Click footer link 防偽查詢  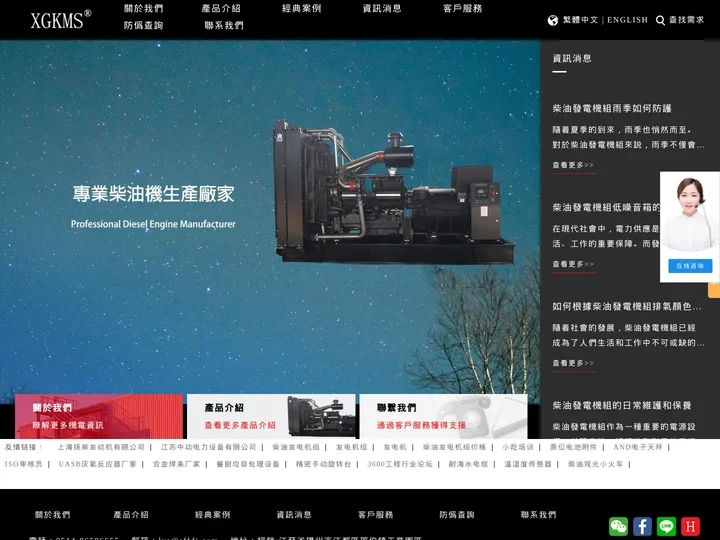tap(457, 515)
